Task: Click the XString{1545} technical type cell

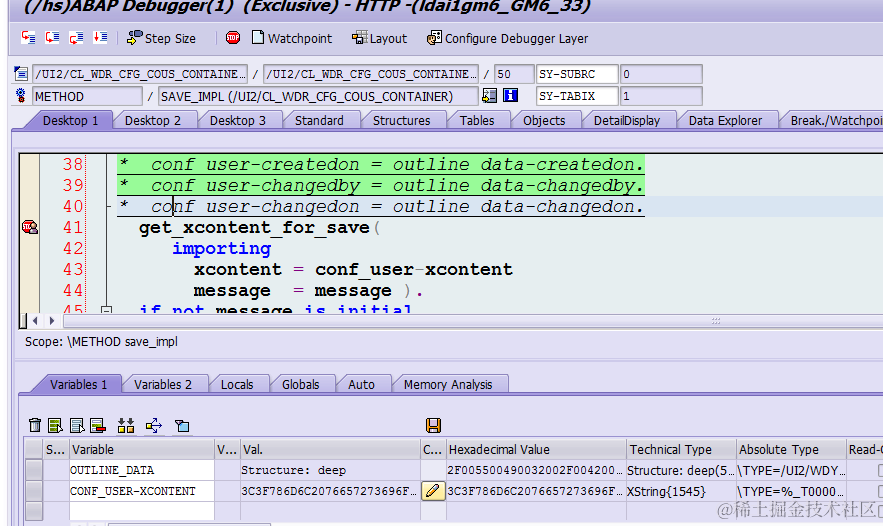Action: (x=681, y=491)
